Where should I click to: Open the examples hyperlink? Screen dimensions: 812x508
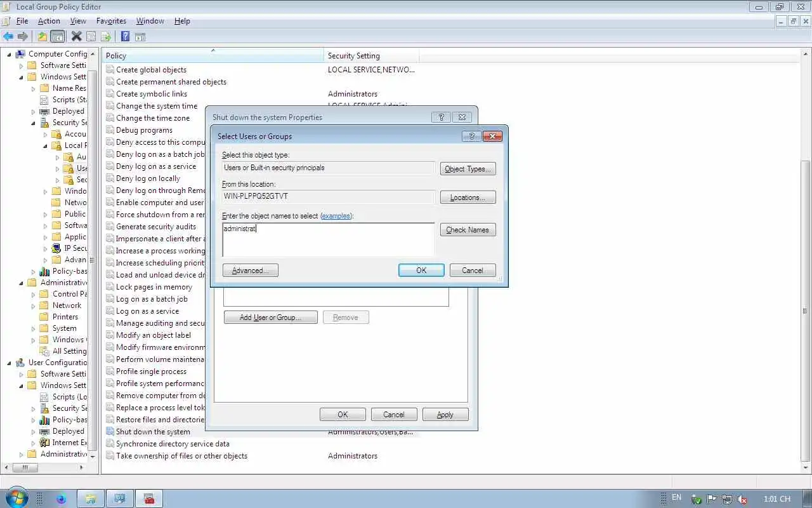[x=336, y=216]
